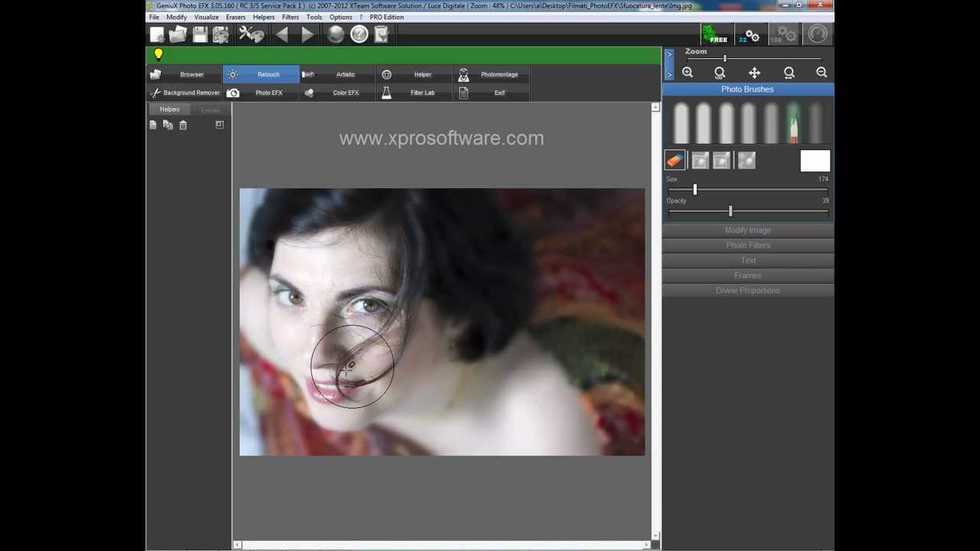
Task: Switch to the Helpers tab
Action: coord(169,109)
